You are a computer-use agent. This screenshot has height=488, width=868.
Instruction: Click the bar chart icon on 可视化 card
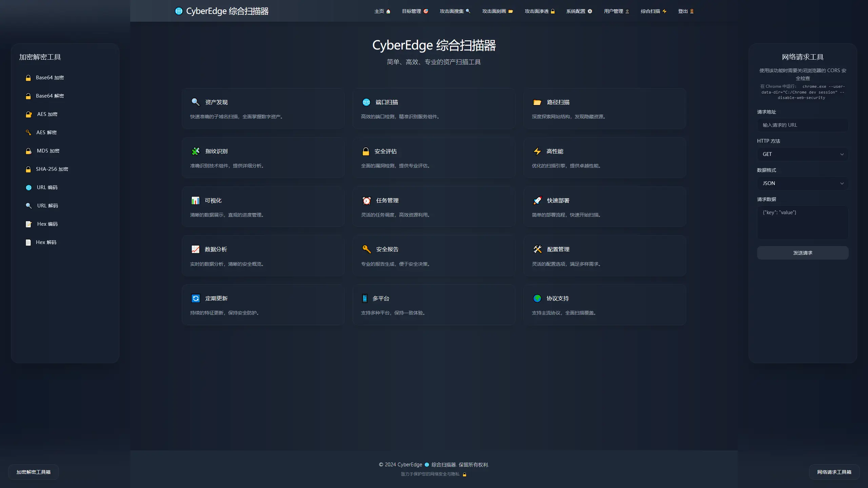195,200
